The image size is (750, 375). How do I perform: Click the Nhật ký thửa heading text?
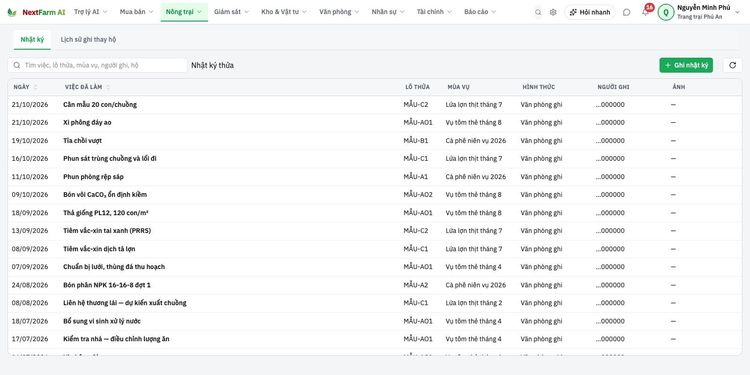pyautogui.click(x=212, y=66)
